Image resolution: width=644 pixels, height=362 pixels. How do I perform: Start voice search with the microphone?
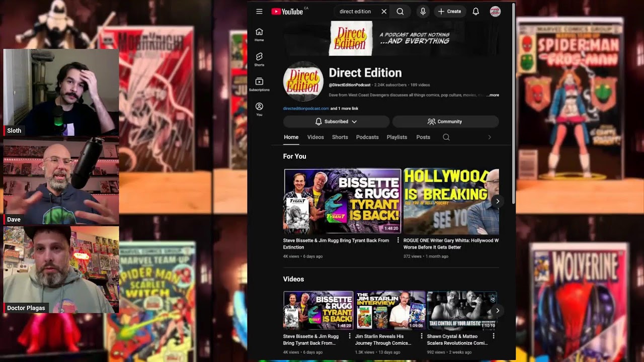pos(423,12)
